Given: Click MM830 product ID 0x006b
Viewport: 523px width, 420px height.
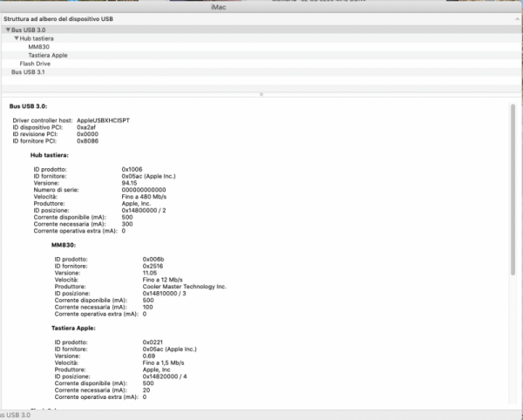Looking at the screenshot, I should coord(153,260).
